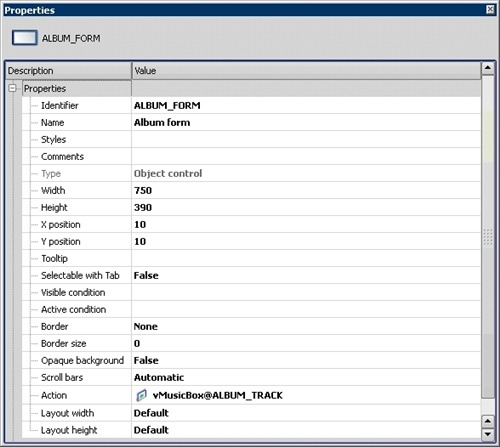The image size is (500, 447).
Task: Select the Visible condition property label
Action: coord(73,292)
